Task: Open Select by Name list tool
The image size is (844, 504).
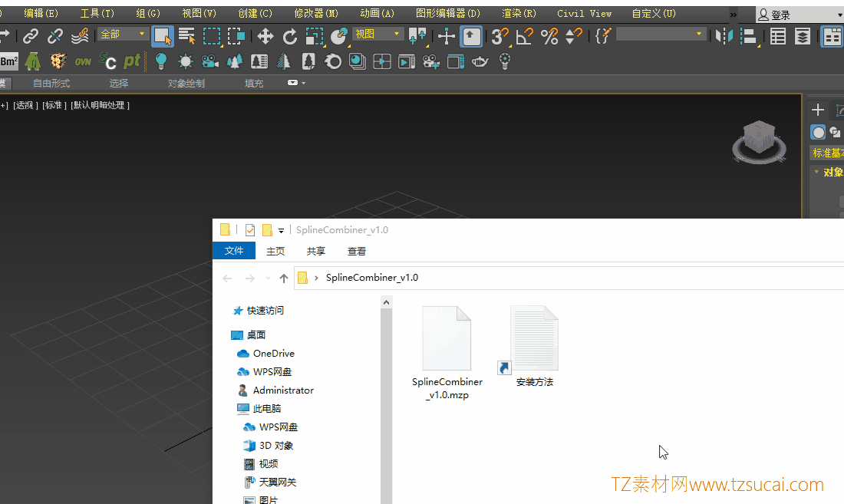Action: [x=186, y=36]
